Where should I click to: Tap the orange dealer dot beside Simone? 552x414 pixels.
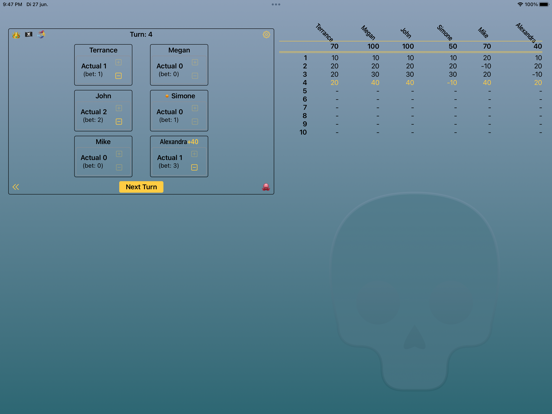click(x=167, y=96)
